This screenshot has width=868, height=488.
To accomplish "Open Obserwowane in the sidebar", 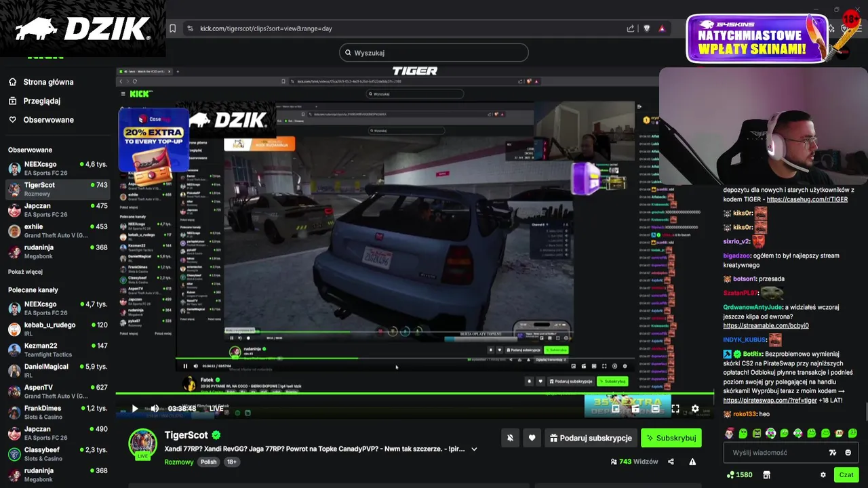I will [x=48, y=120].
